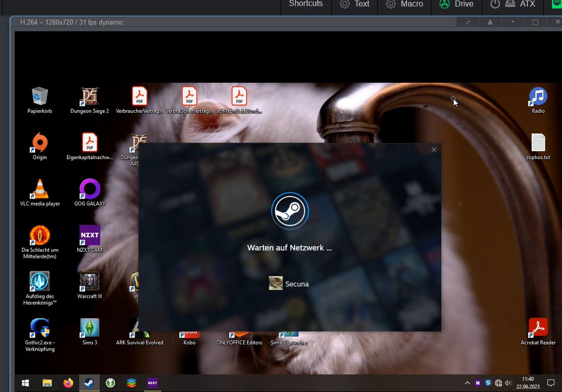Image resolution: width=562 pixels, height=392 pixels.
Task: Select the Origin desktop shortcut
Action: 40,147
